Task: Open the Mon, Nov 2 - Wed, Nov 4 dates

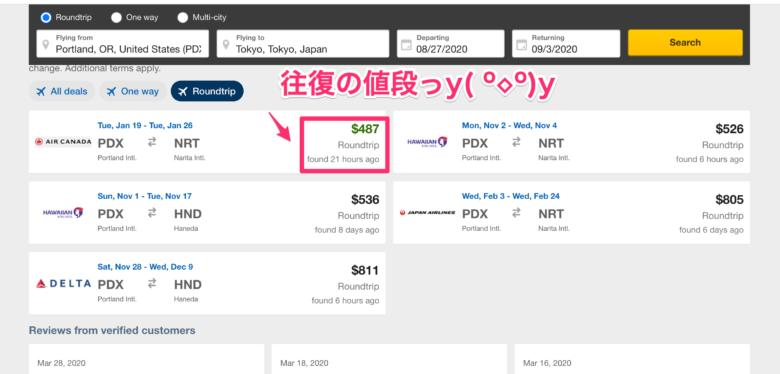Action: click(x=509, y=125)
